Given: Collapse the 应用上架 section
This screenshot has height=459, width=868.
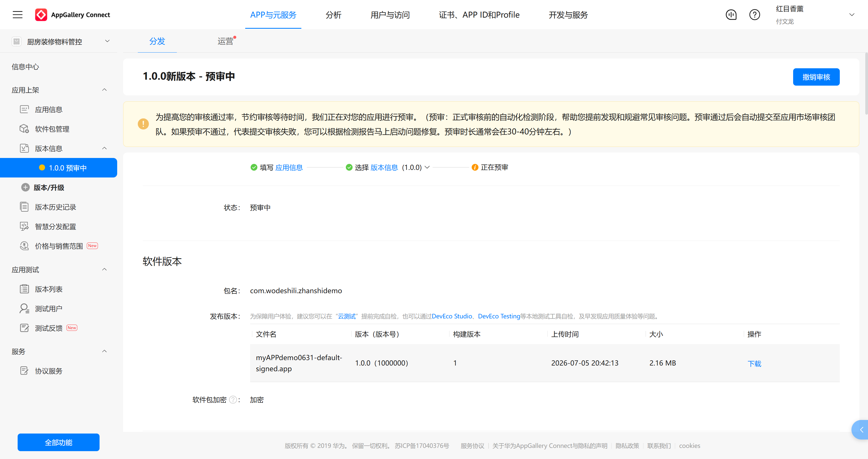Looking at the screenshot, I should point(104,90).
